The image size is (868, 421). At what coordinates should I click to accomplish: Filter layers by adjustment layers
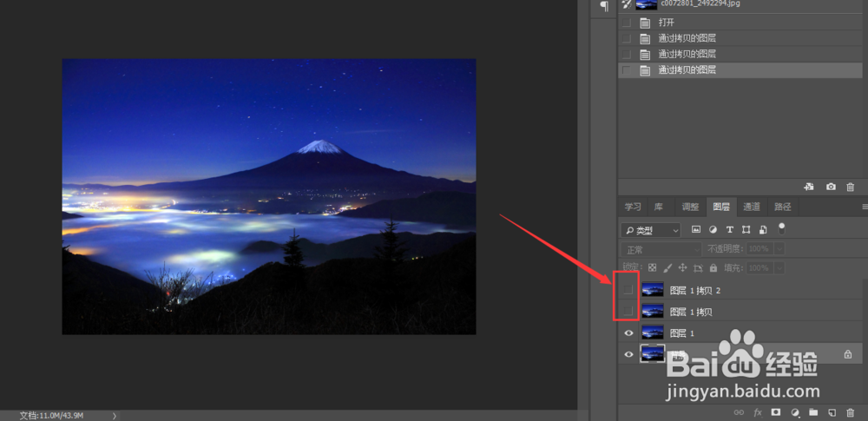713,229
